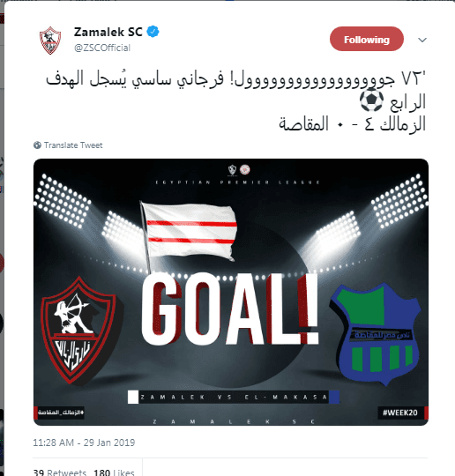
Task: Click the GOAL! text in the image
Action: pos(230,309)
